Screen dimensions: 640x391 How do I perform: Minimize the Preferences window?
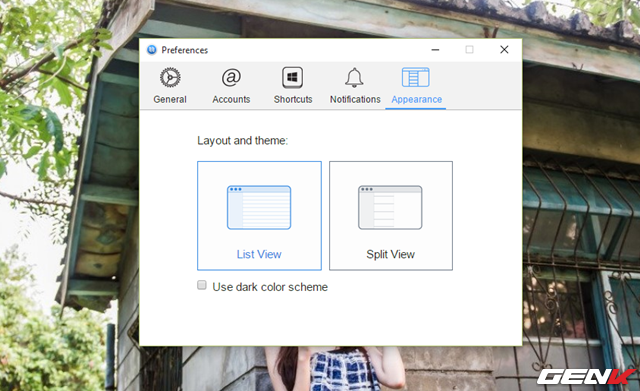(x=435, y=50)
